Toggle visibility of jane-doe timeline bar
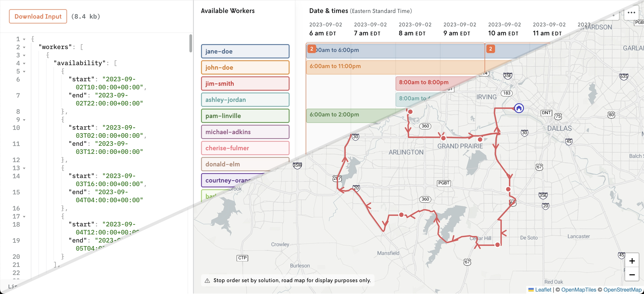The width and height of the screenshot is (644, 294). tap(245, 51)
